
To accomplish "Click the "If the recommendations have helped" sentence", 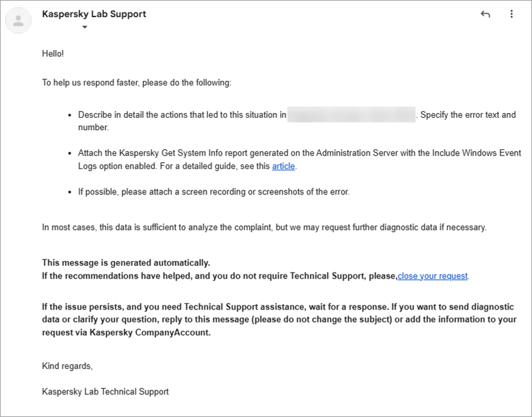I will click(x=219, y=276).
